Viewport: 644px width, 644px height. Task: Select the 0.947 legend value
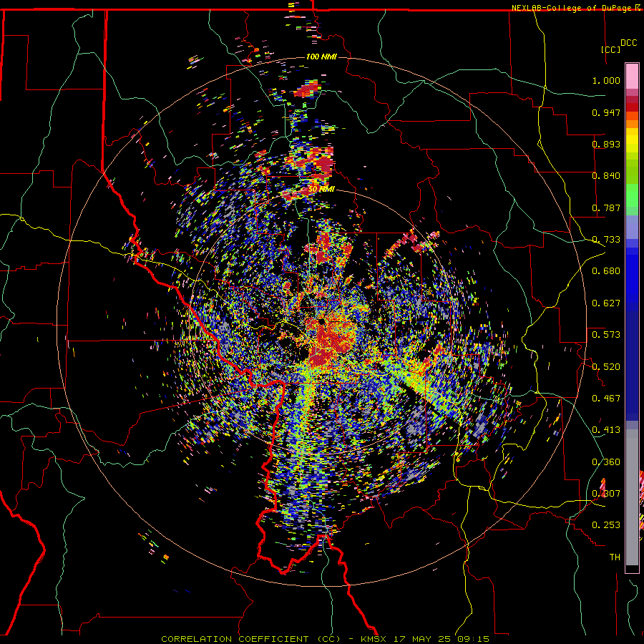click(x=606, y=112)
